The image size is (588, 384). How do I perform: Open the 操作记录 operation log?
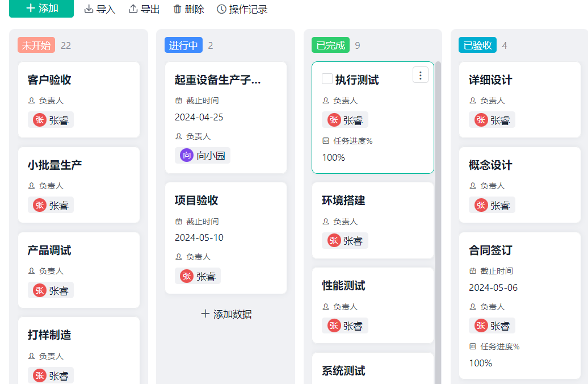click(241, 9)
